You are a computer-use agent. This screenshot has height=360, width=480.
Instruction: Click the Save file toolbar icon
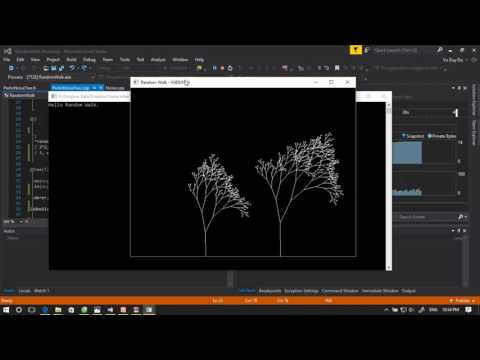(x=53, y=68)
